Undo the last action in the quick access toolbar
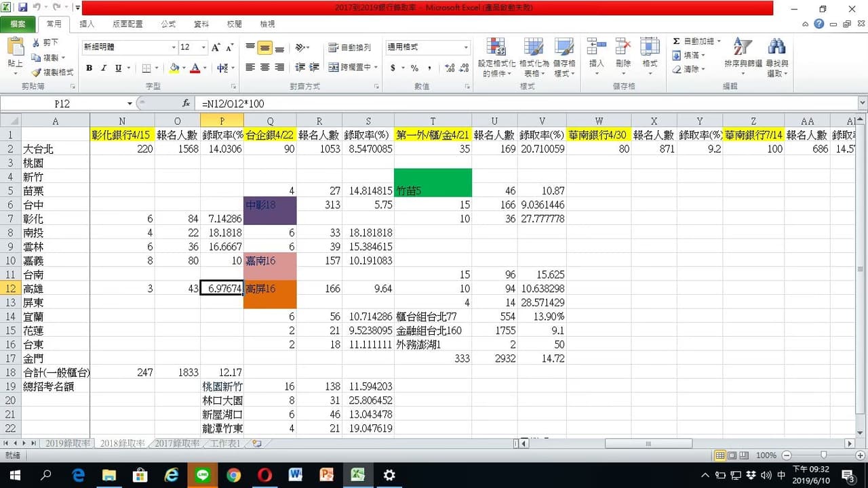 click(38, 7)
